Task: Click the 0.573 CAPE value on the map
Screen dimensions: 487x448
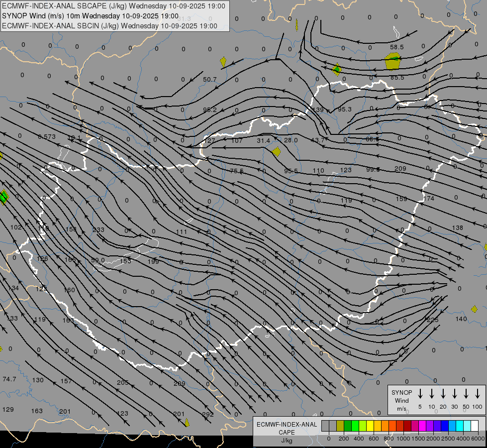Action: pyautogui.click(x=47, y=136)
